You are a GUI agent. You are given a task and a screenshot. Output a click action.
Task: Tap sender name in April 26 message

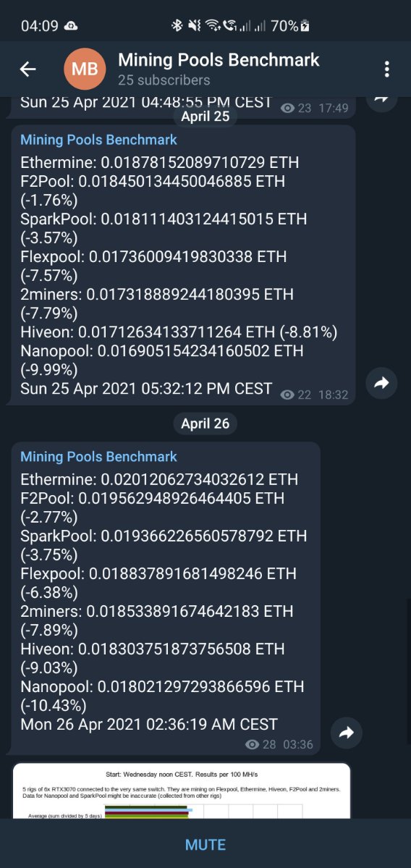(98, 457)
